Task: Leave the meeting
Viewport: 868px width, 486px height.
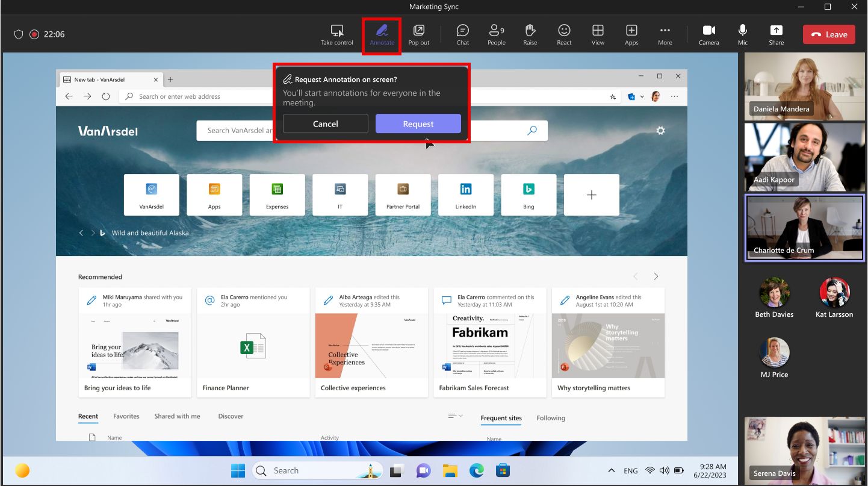Action: (829, 34)
